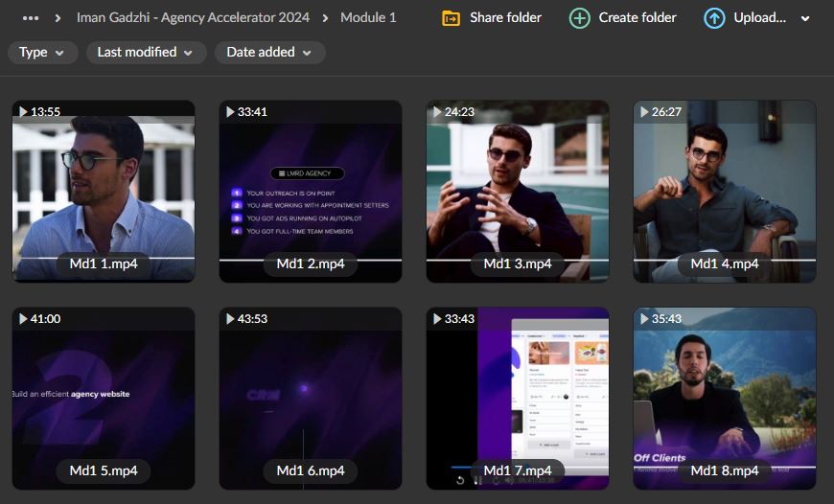Click the play icon showing 43:53

230,318
